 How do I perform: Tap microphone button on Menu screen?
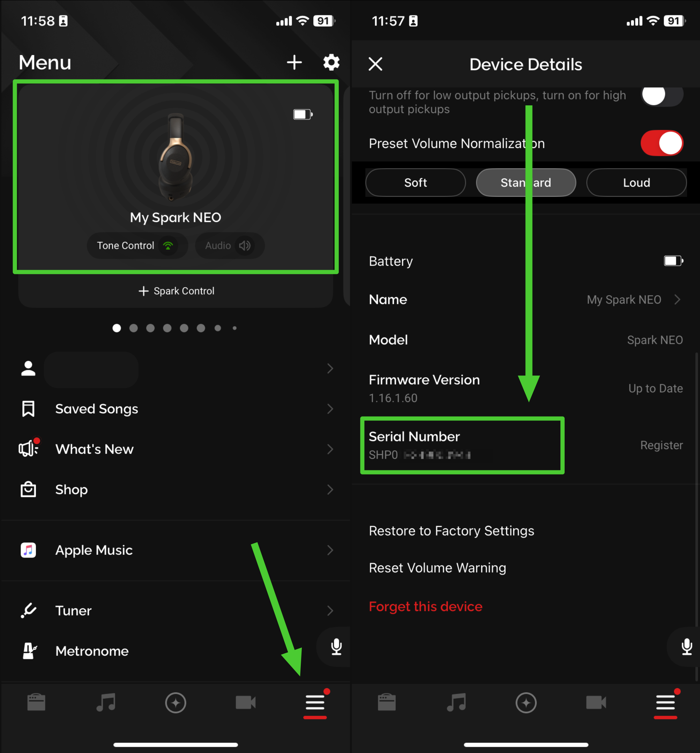336,647
